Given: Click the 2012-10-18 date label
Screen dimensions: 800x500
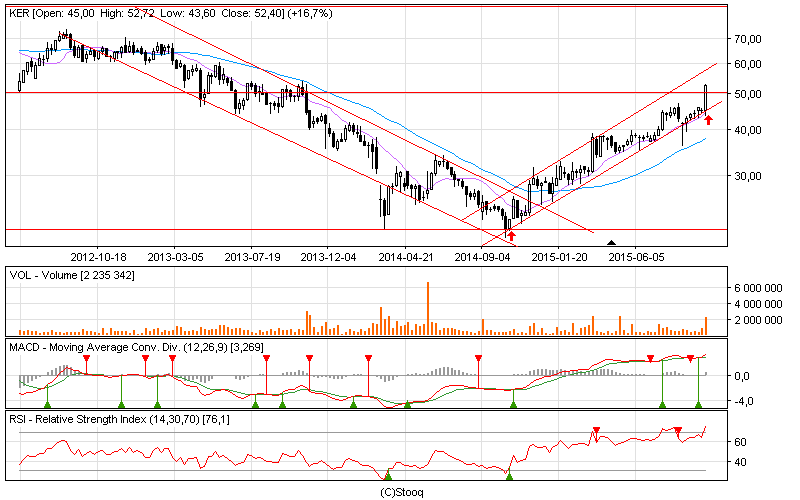Looking at the screenshot, I should pos(98,257).
